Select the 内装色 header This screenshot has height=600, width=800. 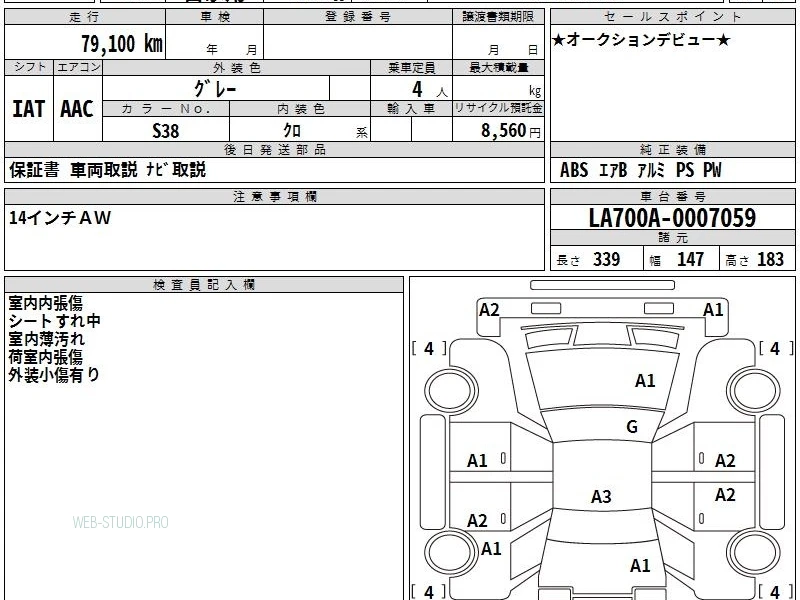(300, 108)
